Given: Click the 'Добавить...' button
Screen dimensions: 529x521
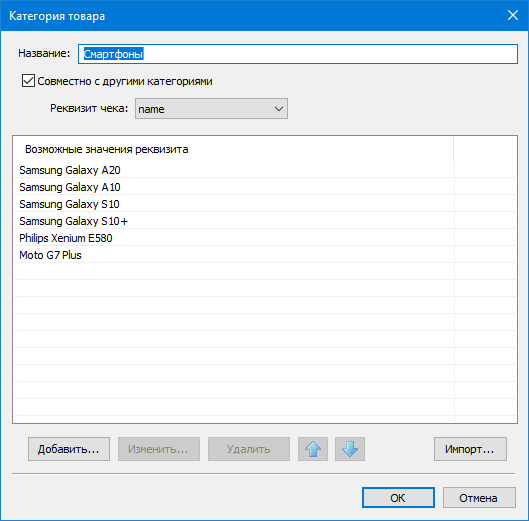Looking at the screenshot, I should (x=69, y=449).
